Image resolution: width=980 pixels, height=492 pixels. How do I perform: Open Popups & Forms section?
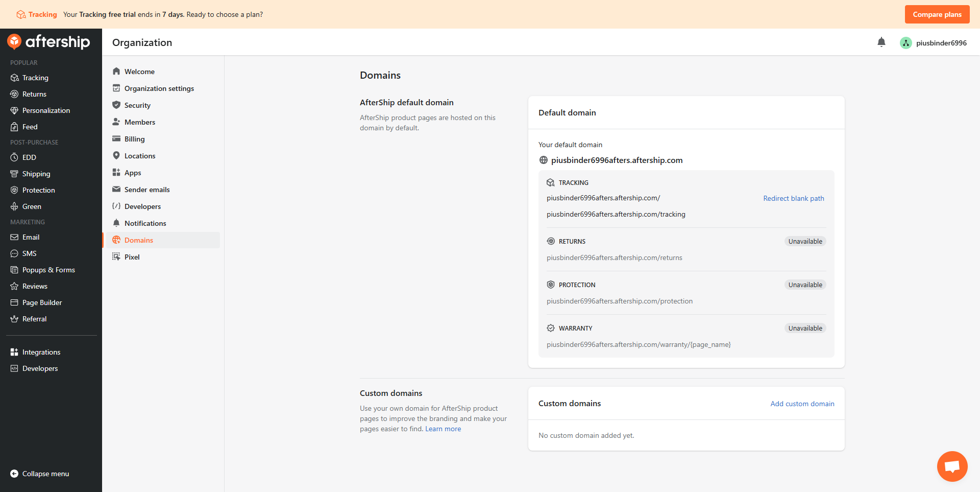tap(48, 270)
